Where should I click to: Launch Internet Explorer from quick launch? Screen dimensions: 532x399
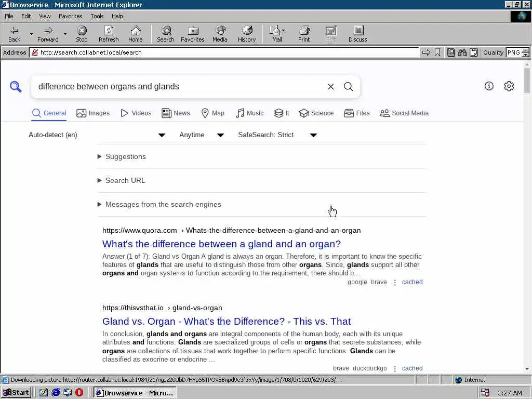(56, 393)
